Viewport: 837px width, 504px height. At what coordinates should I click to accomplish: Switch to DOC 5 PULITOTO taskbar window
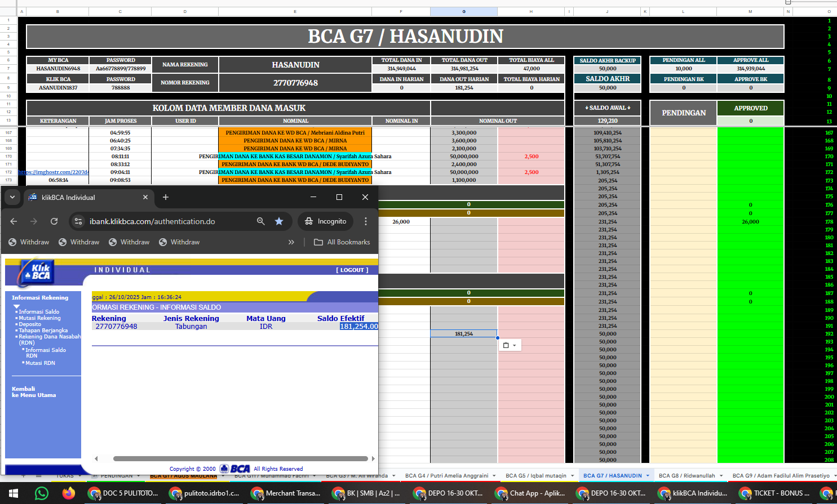coord(123,493)
